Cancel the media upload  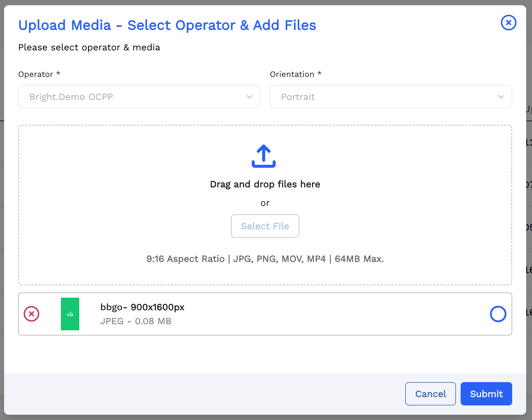(430, 394)
